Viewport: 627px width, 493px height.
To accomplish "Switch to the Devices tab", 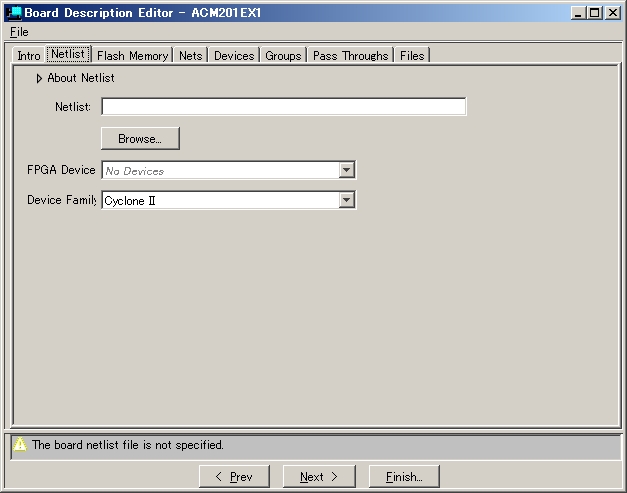I will pos(234,56).
